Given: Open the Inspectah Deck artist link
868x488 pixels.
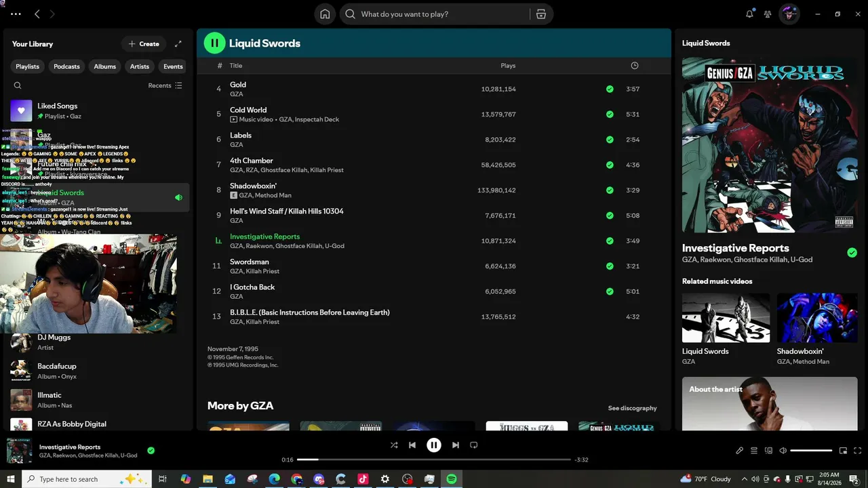Looking at the screenshot, I should point(317,119).
